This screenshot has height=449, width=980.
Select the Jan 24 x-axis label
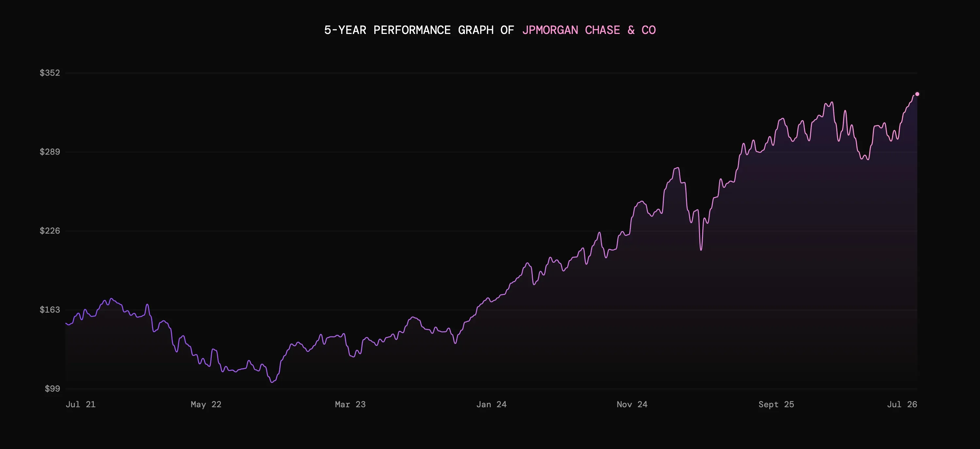[492, 404]
